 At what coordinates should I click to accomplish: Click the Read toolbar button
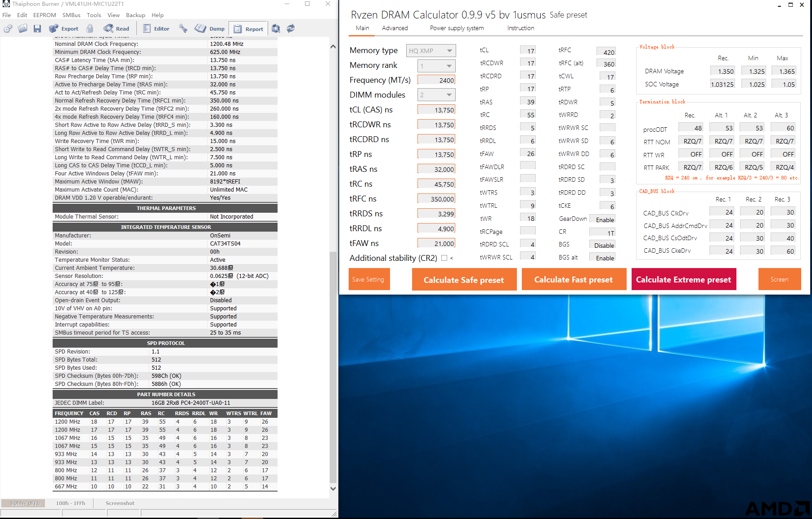[x=116, y=29]
